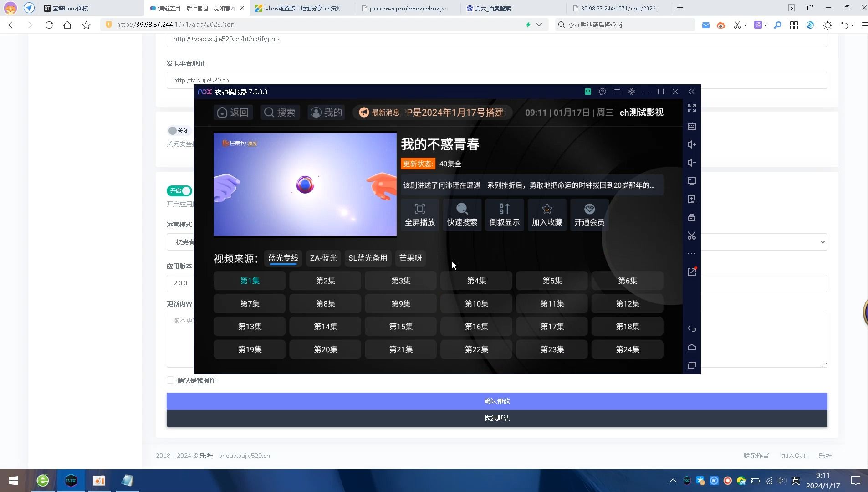
Task: Select video source 芒果呀
Action: coord(410,258)
